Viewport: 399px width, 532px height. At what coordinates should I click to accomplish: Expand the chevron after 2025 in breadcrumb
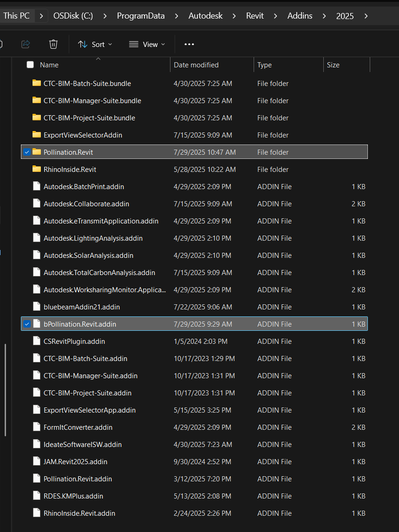point(366,16)
